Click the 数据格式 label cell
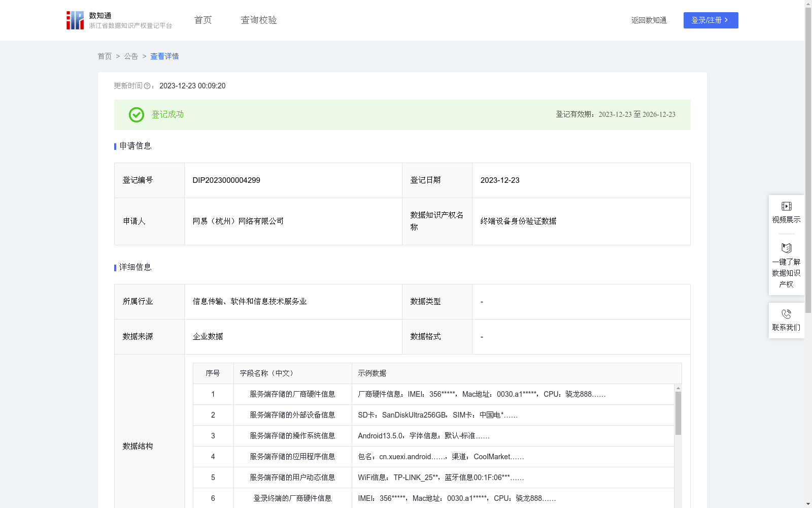The image size is (812, 508). pos(437,337)
